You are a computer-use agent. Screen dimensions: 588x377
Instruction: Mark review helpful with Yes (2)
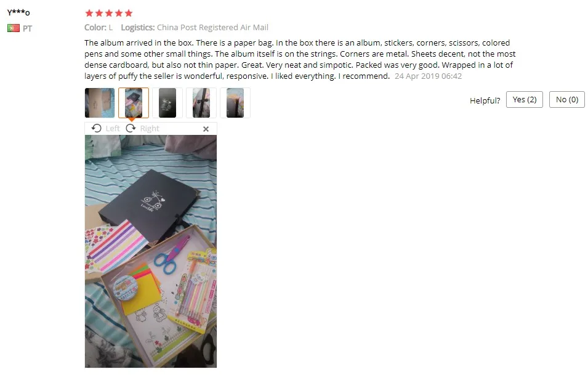(x=524, y=99)
